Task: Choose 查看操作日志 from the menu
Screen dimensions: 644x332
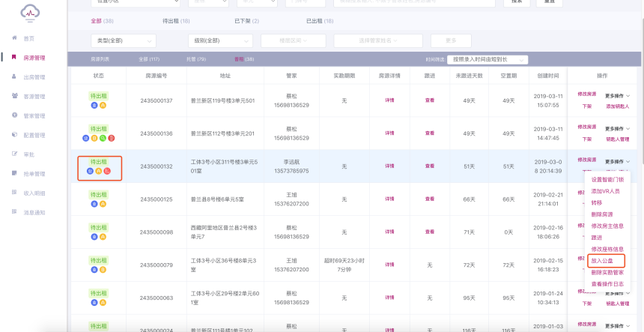Action: point(607,284)
